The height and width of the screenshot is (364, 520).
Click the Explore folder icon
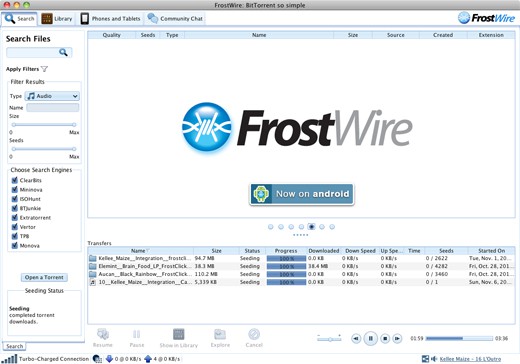pos(220,334)
